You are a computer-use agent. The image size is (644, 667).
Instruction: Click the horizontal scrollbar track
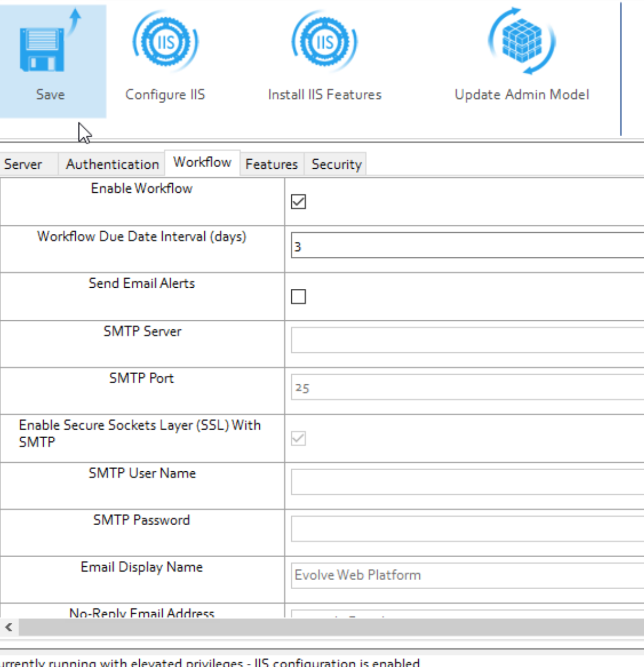point(330,627)
